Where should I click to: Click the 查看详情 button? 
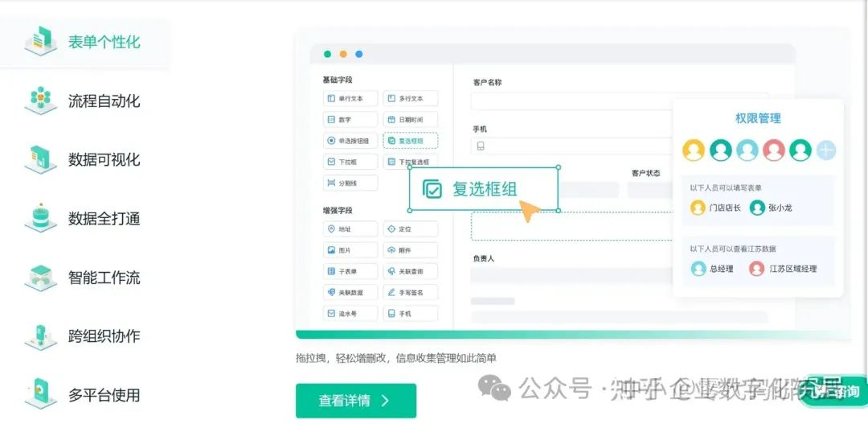pos(356,401)
